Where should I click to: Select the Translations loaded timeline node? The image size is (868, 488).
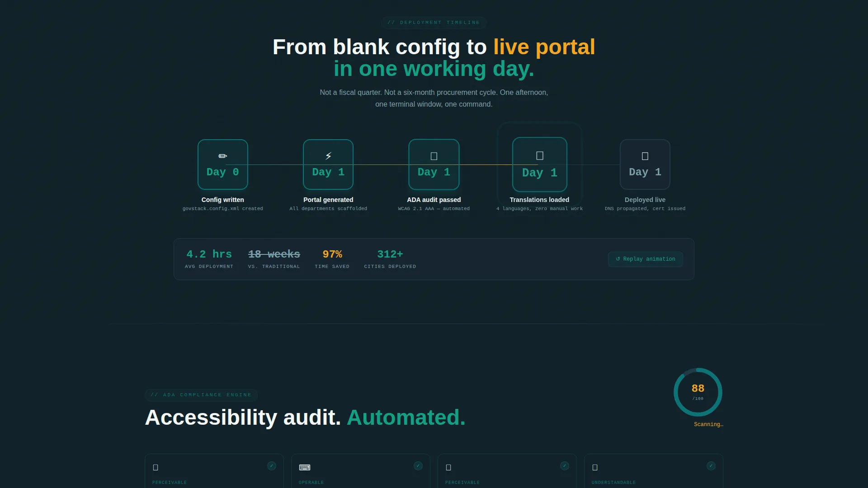coord(539,164)
